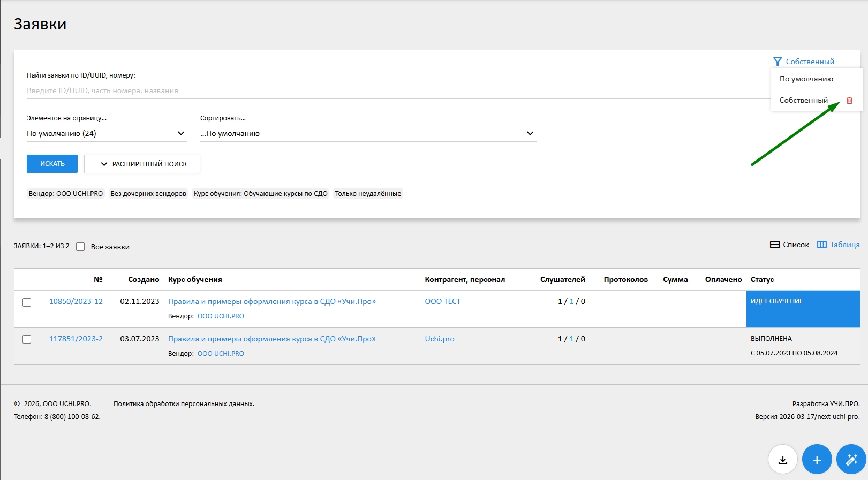The height and width of the screenshot is (480, 868).
Task: Toggle the Все заявки checkbox
Action: [x=80, y=247]
